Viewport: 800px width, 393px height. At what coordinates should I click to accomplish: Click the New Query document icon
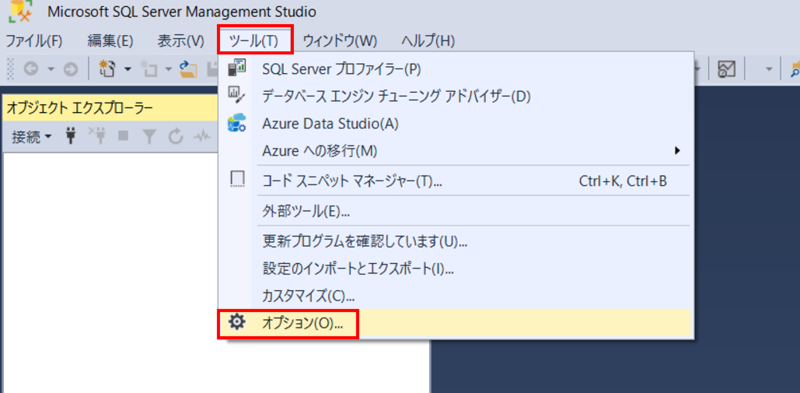(x=107, y=68)
